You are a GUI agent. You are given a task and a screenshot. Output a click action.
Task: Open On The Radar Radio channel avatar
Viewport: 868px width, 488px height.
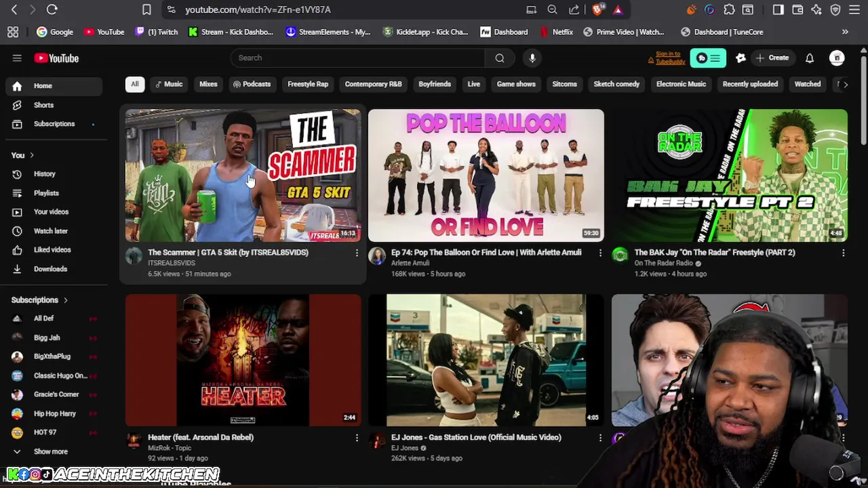click(x=620, y=256)
